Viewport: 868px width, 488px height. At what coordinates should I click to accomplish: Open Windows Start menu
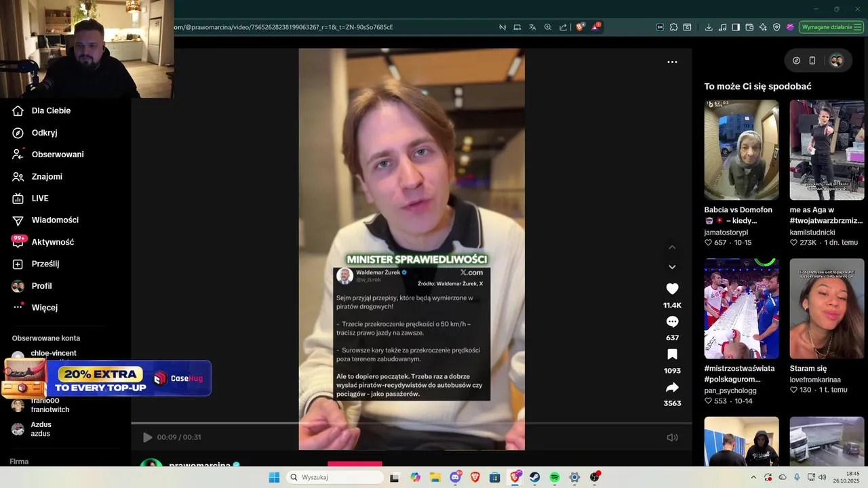coord(274,477)
